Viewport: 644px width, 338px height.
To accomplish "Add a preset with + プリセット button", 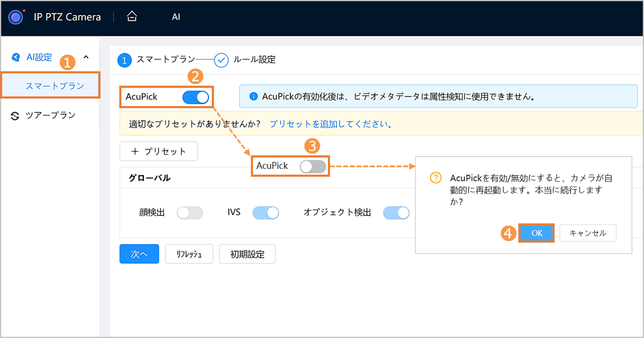I will pyautogui.click(x=159, y=152).
